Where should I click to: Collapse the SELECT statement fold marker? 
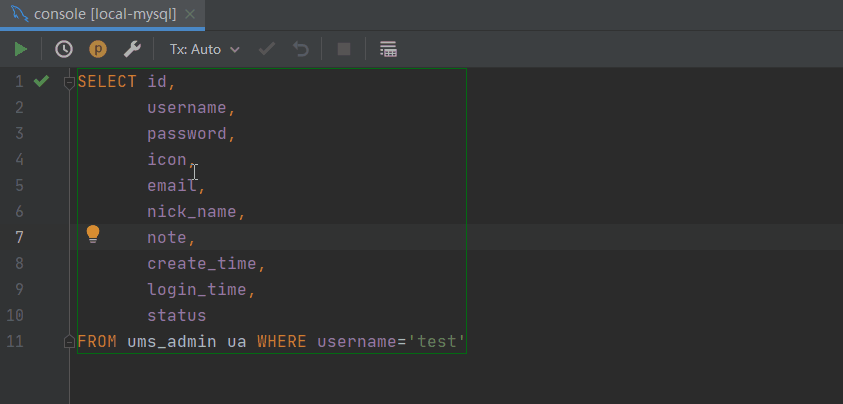click(x=69, y=82)
